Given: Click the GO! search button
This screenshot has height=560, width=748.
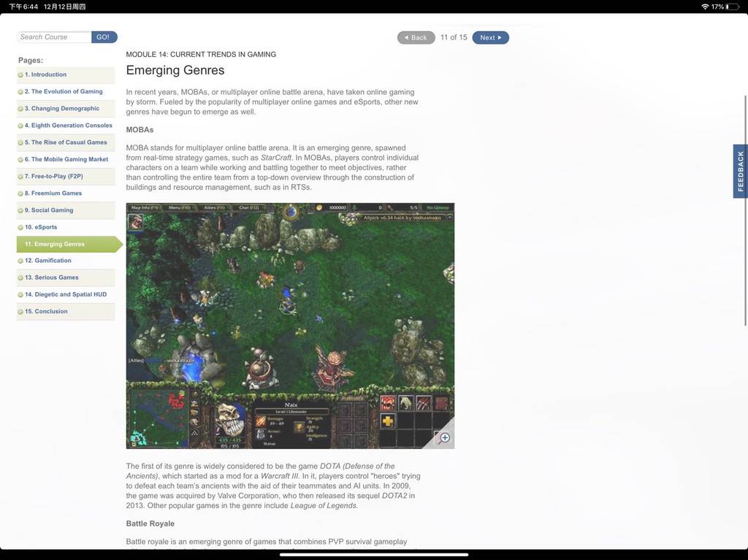Looking at the screenshot, I should 104,37.
